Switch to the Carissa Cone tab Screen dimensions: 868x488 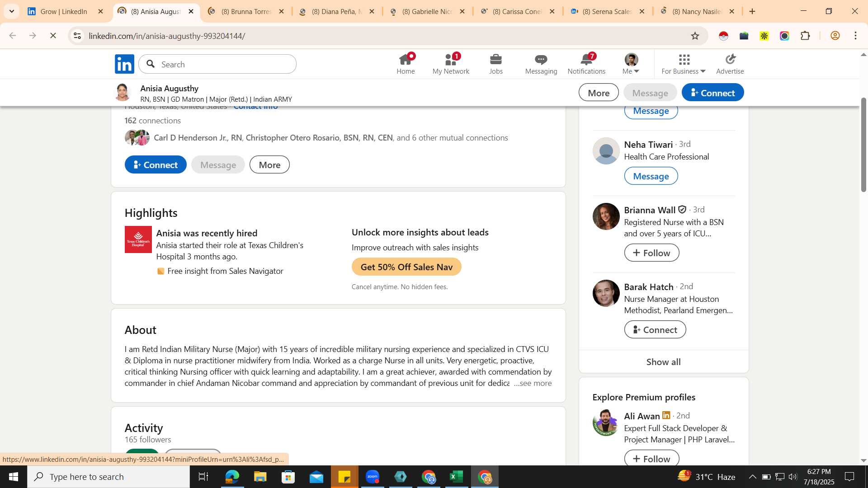(x=518, y=11)
